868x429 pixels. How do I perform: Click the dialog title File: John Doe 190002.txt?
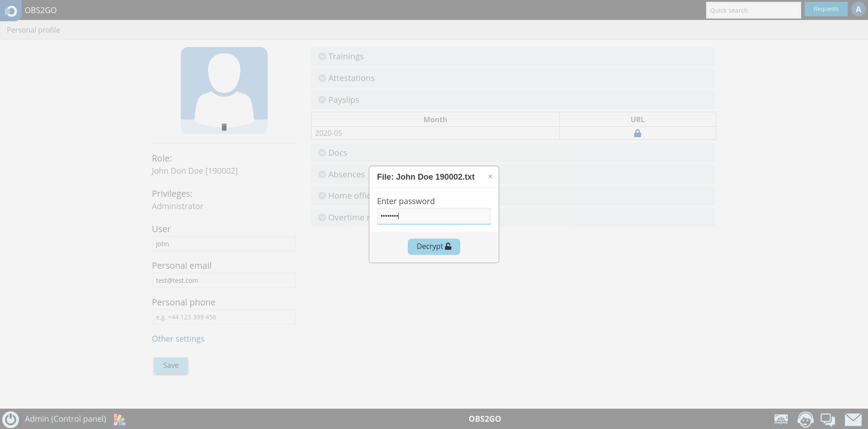pyautogui.click(x=426, y=177)
